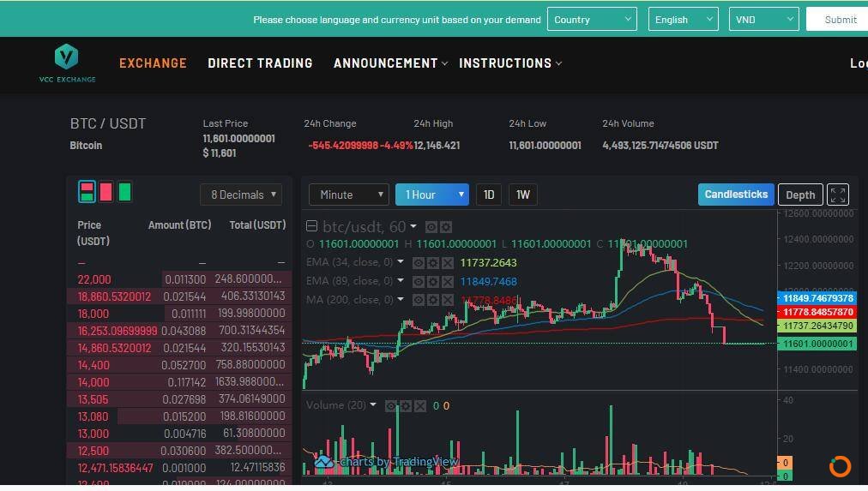Hide the Volume indicator
The width and height of the screenshot is (868, 491).
(x=391, y=406)
